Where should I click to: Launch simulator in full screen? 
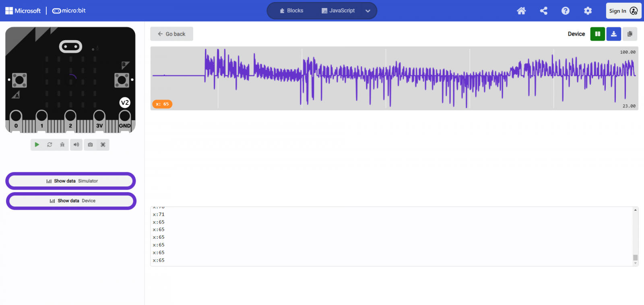(x=103, y=145)
